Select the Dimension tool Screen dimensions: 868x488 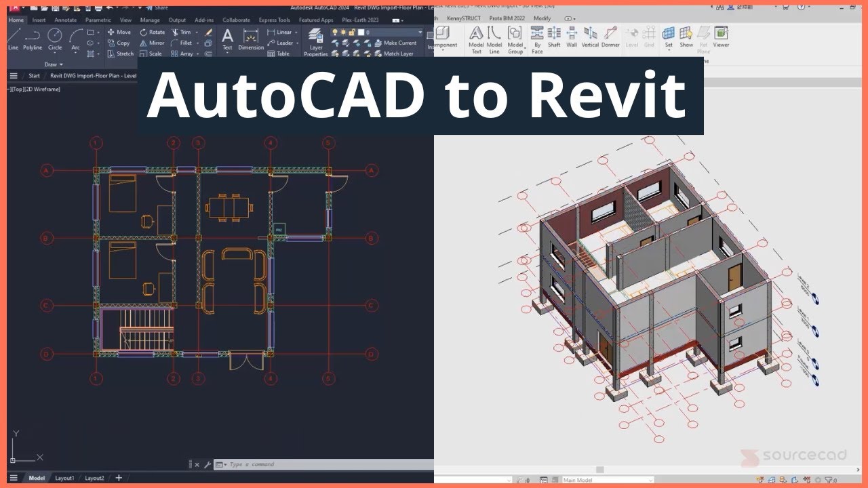tap(251, 40)
